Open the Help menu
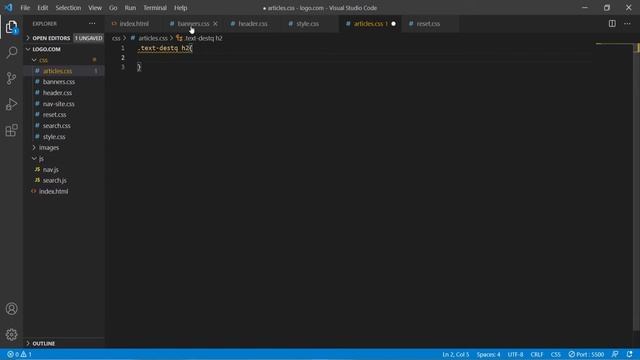 pyautogui.click(x=180, y=8)
